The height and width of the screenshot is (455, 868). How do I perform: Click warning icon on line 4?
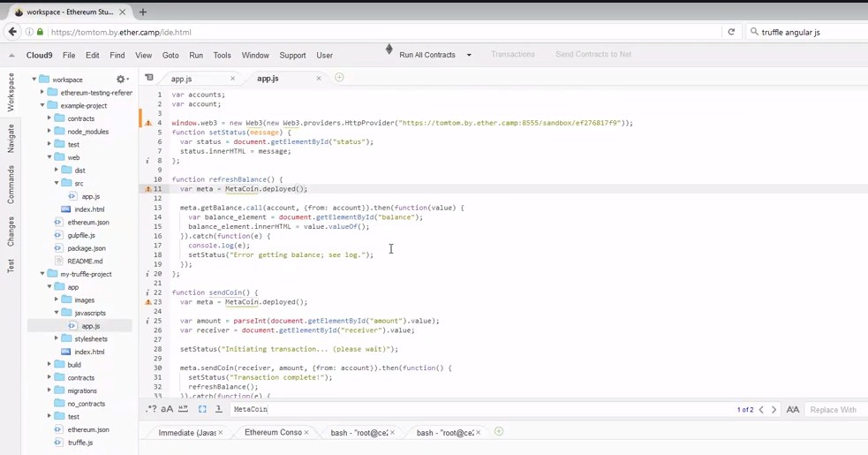(148, 123)
